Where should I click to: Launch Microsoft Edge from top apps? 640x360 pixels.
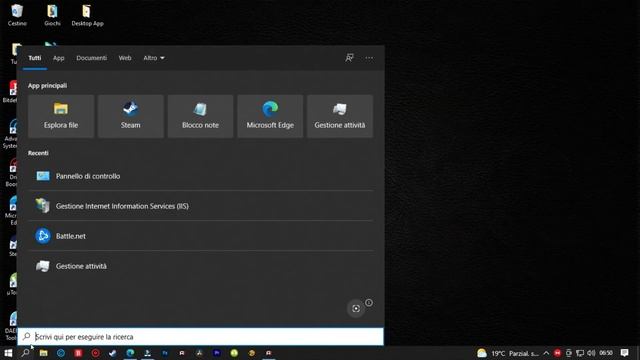270,116
